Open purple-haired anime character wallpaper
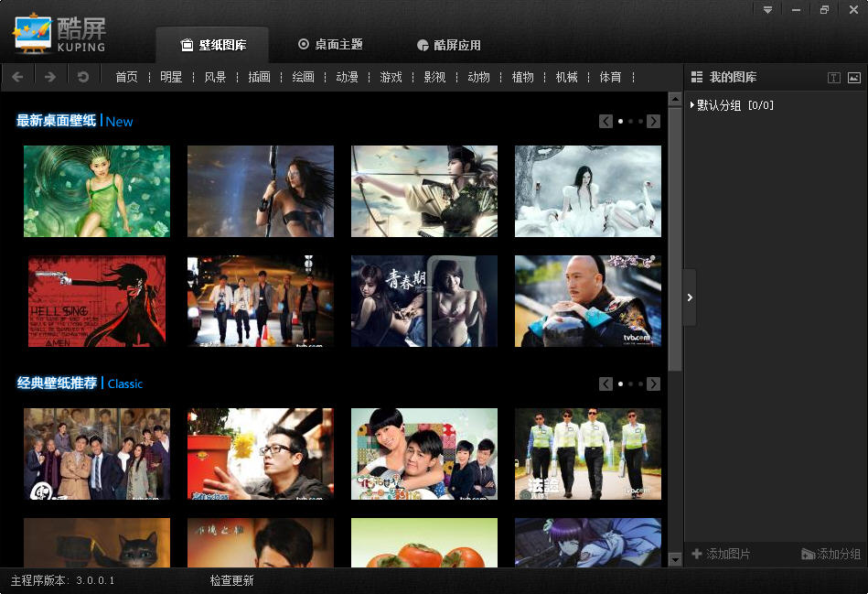This screenshot has width=868, height=594. [588, 543]
